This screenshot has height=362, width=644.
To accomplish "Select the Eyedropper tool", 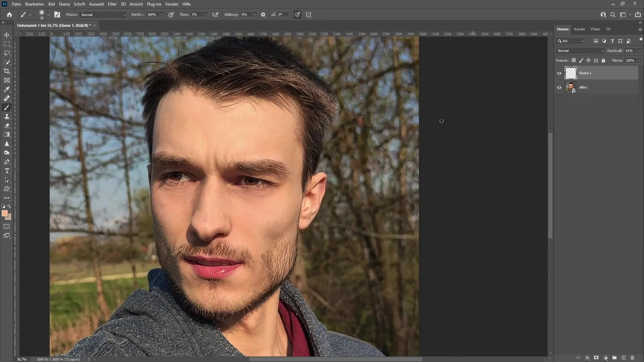I will click(x=7, y=89).
